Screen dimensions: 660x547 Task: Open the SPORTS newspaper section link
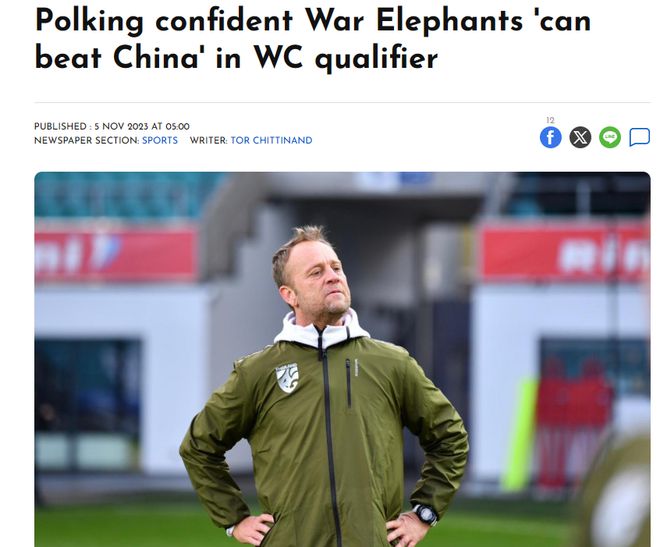click(160, 141)
